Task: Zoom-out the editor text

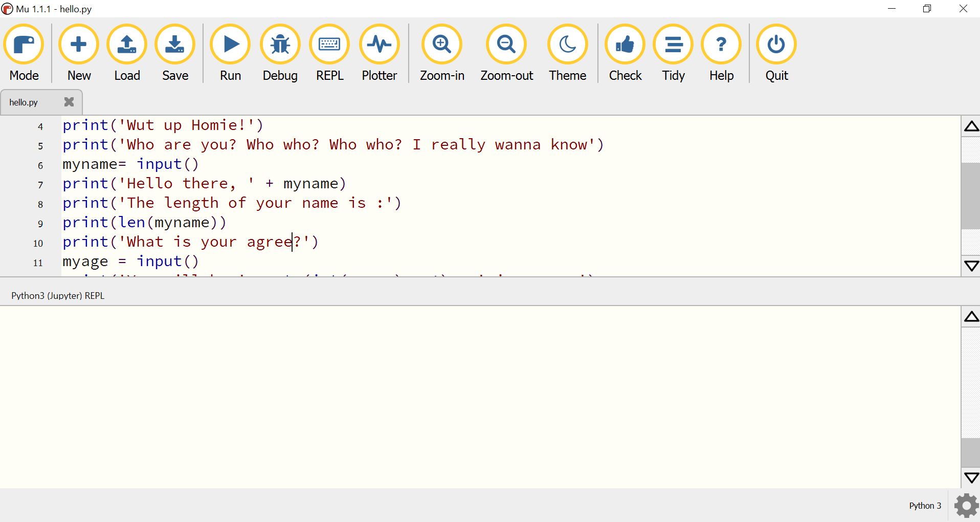Action: (506, 53)
